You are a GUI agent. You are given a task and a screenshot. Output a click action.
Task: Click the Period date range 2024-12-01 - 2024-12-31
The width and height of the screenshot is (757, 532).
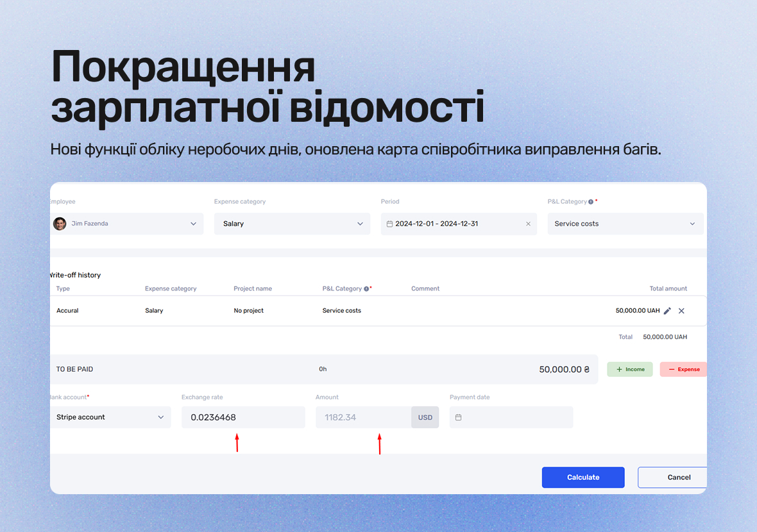[x=436, y=224]
